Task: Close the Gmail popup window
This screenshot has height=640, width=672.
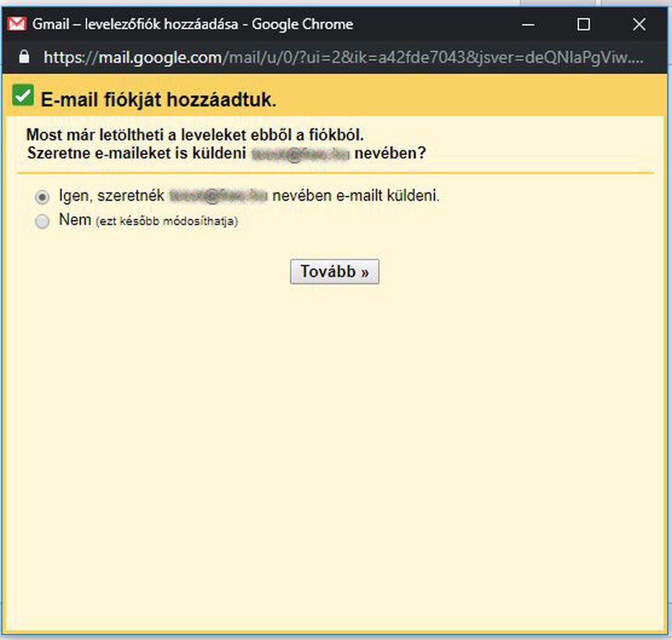Action: coord(639,24)
